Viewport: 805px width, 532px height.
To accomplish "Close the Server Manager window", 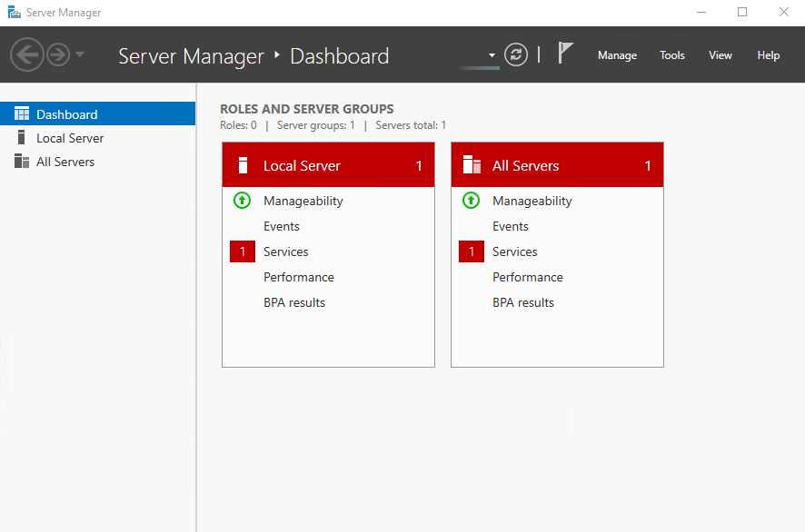I will (784, 13).
